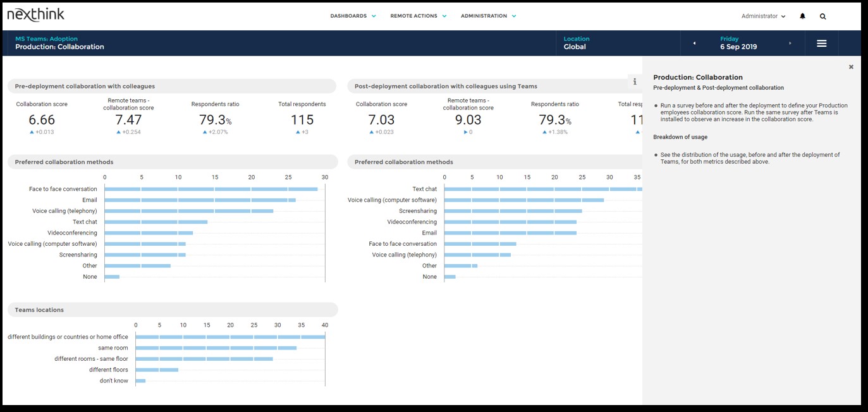Screen dimensions: 868x412
Task: Open the Administrator account dropdown
Action: [763, 16]
